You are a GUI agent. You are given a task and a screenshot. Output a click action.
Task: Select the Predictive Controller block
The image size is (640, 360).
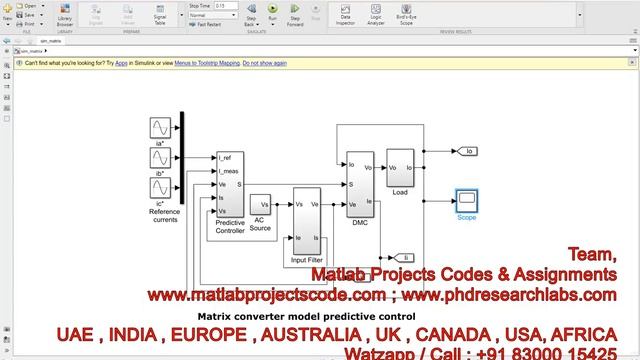(230, 185)
